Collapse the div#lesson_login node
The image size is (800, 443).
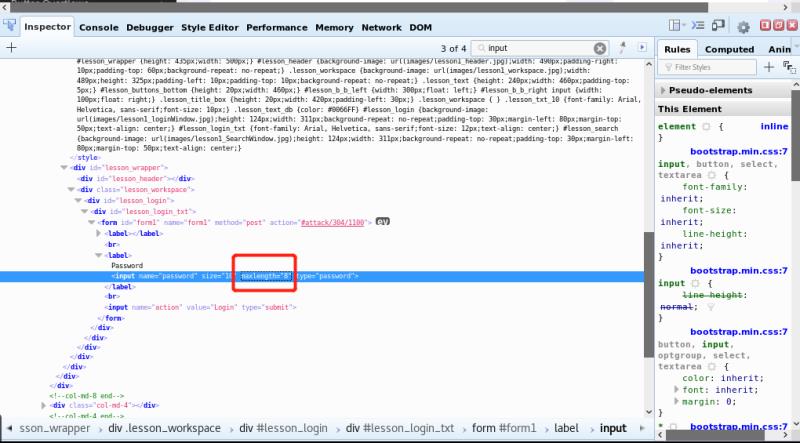click(78, 201)
